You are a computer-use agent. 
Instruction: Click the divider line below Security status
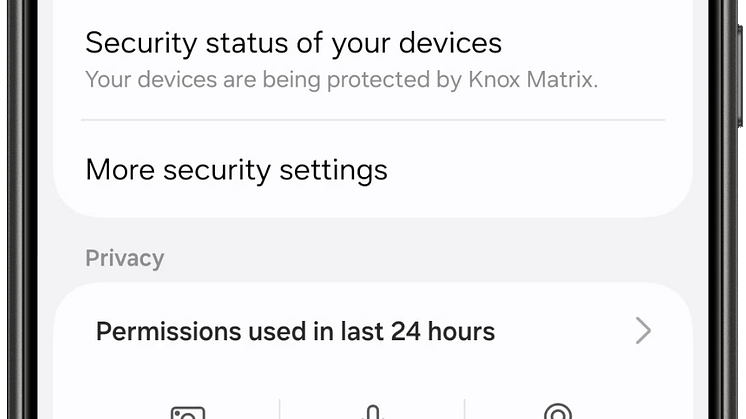(372, 120)
